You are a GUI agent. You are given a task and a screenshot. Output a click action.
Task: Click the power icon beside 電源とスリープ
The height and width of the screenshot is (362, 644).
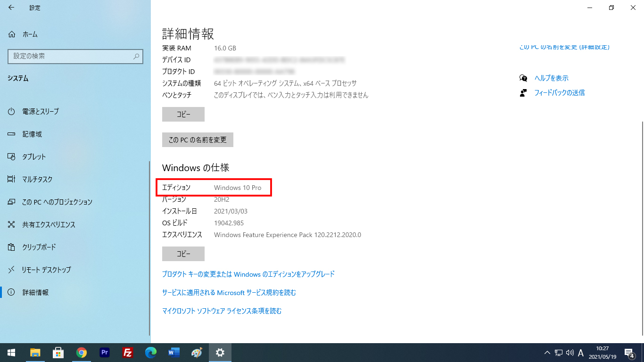tap(12, 112)
